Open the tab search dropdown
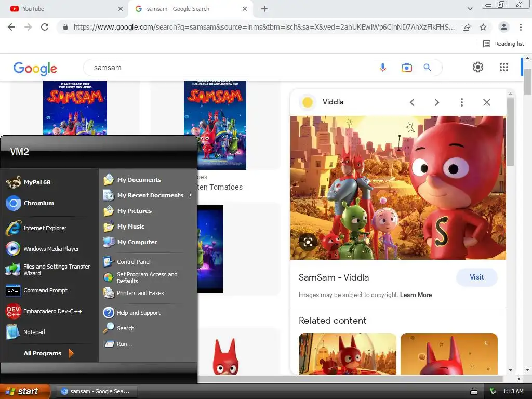Screen dimensions: 532x399 [x=470, y=9]
